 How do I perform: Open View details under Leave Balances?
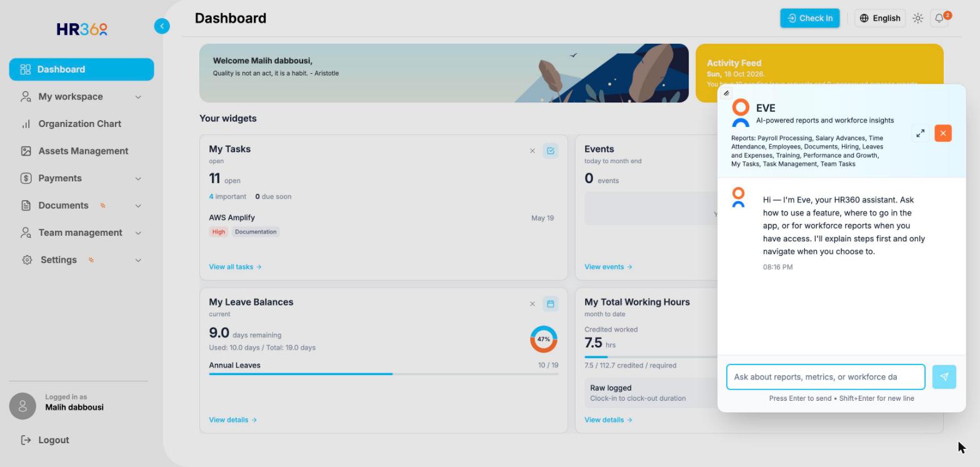[232, 420]
